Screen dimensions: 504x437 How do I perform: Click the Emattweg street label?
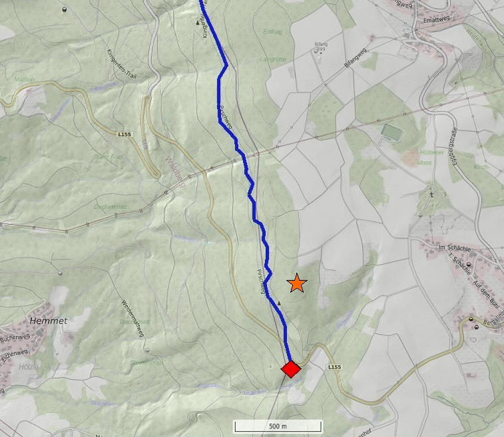pyautogui.click(x=436, y=19)
